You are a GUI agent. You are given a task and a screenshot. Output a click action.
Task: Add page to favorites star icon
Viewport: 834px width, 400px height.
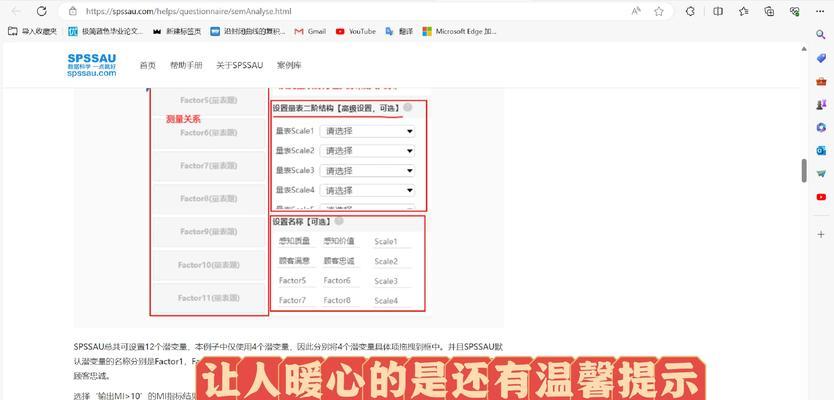coord(659,11)
